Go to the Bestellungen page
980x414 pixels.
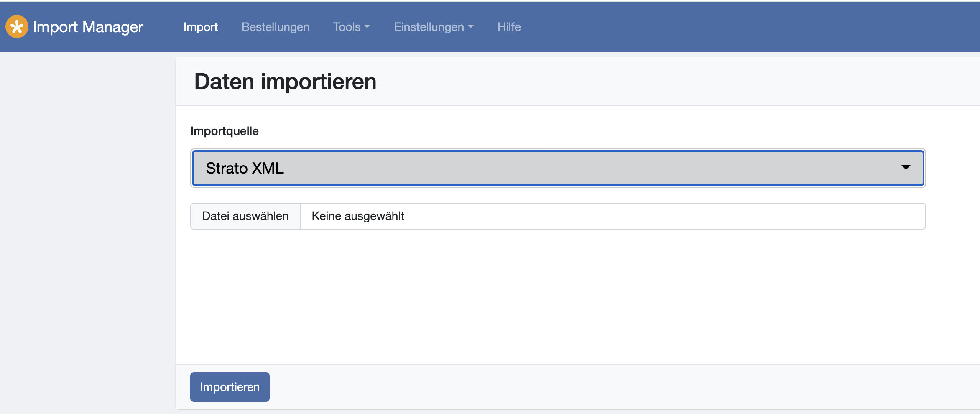(x=275, y=27)
